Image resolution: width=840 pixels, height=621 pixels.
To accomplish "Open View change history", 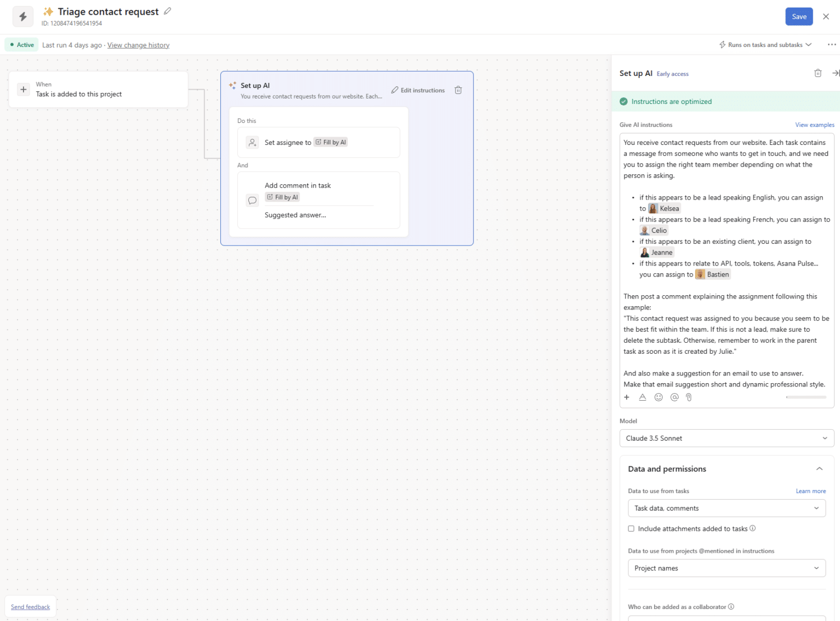I will [138, 45].
